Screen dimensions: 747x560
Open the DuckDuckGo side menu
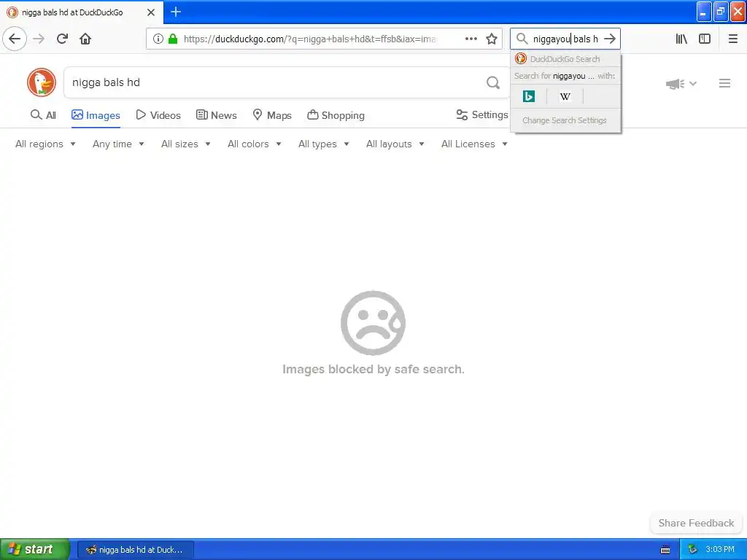724,83
